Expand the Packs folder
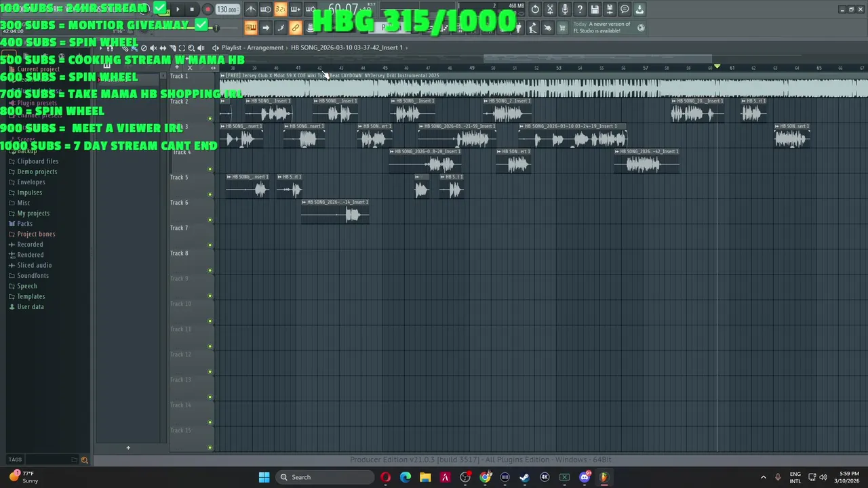Image resolution: width=868 pixels, height=488 pixels. 24,224
